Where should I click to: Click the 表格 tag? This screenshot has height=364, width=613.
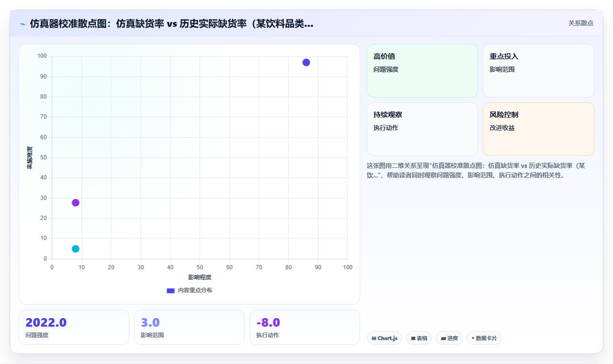[x=419, y=338]
